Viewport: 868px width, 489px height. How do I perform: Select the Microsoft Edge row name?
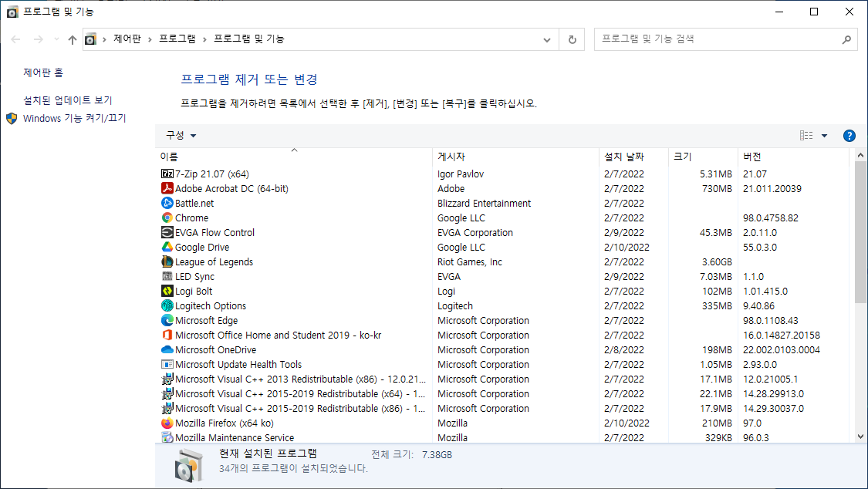207,320
